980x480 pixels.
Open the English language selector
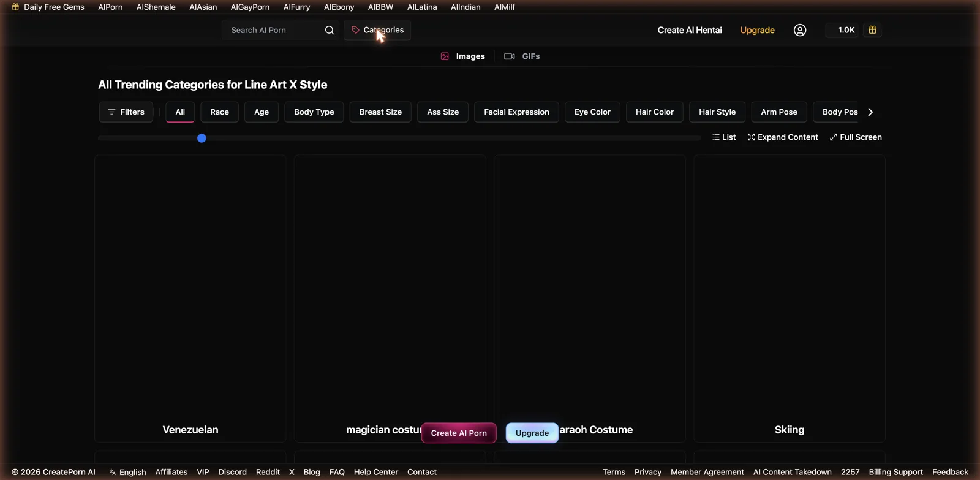(127, 472)
